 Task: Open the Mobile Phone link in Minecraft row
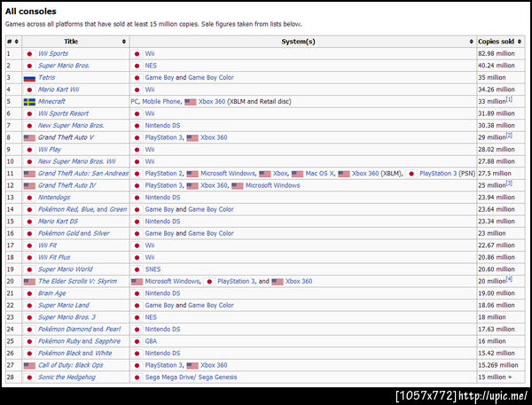[161, 101]
